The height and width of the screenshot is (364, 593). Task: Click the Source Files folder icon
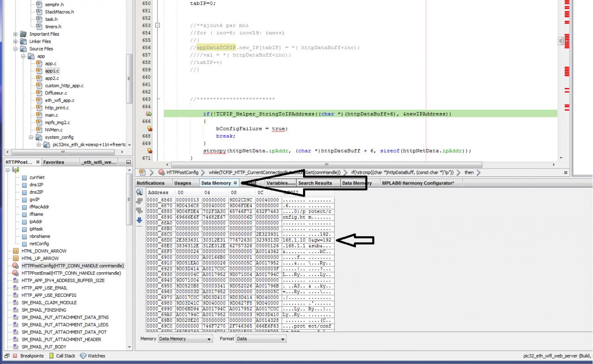23,49
